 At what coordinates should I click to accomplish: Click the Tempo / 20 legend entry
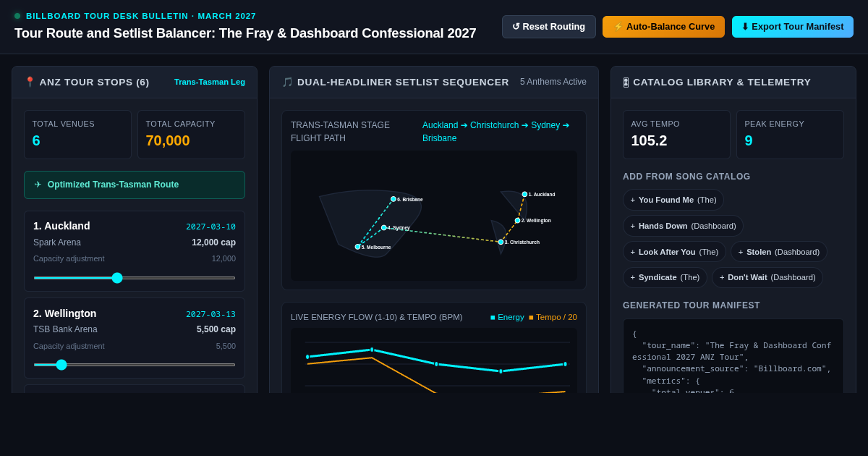(x=553, y=317)
